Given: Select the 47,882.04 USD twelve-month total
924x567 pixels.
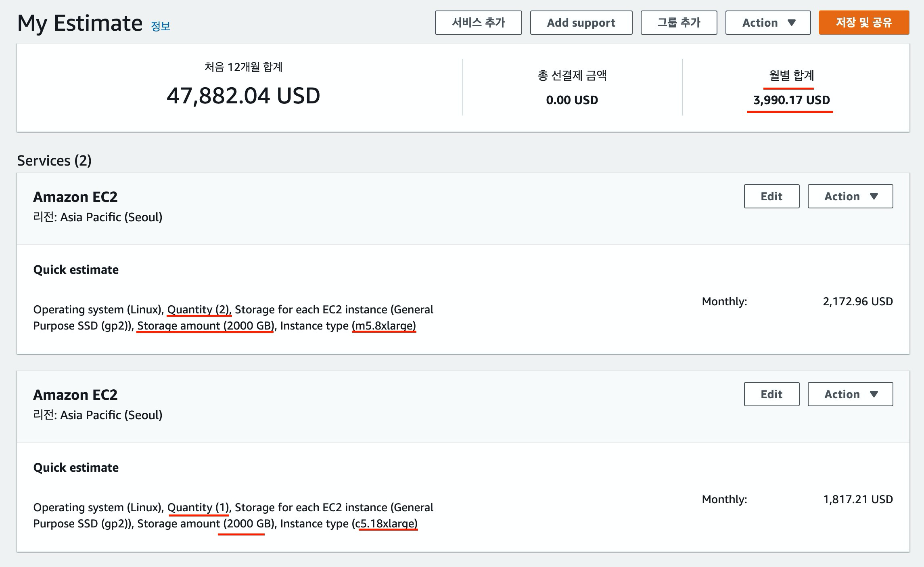Looking at the screenshot, I should pos(243,96).
